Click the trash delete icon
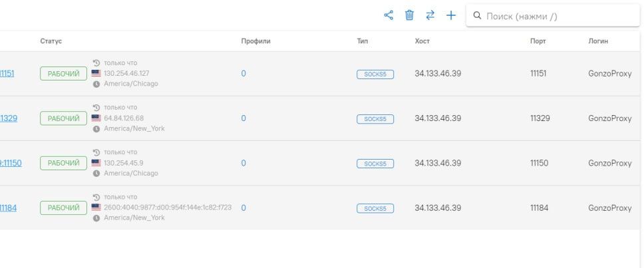644x268 pixels. pos(410,15)
